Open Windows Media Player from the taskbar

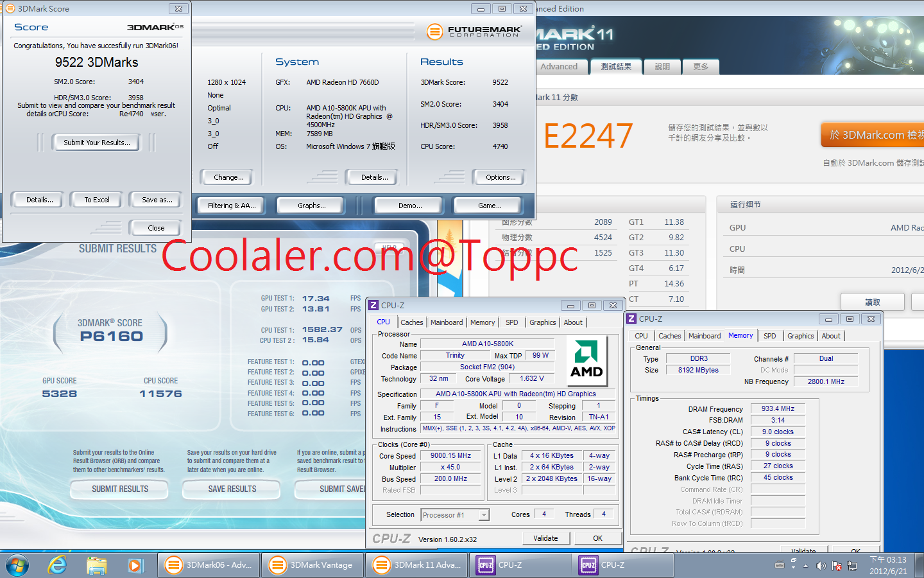[x=135, y=565]
